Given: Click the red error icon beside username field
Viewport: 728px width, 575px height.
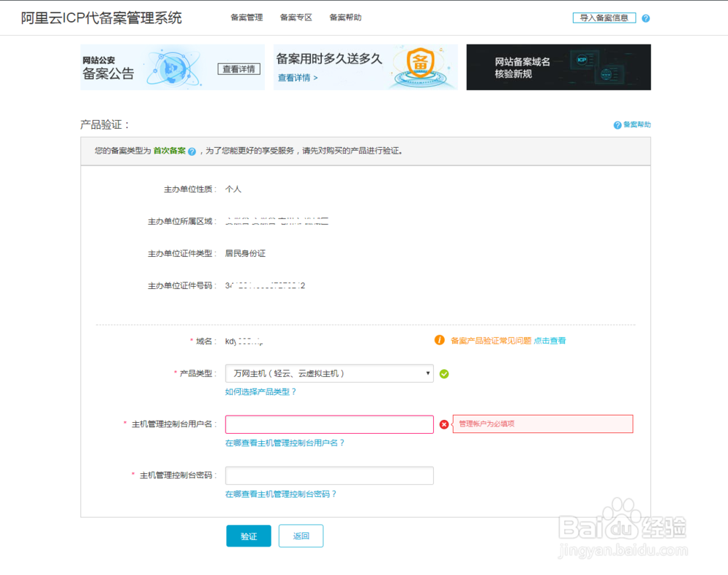Looking at the screenshot, I should point(444,424).
